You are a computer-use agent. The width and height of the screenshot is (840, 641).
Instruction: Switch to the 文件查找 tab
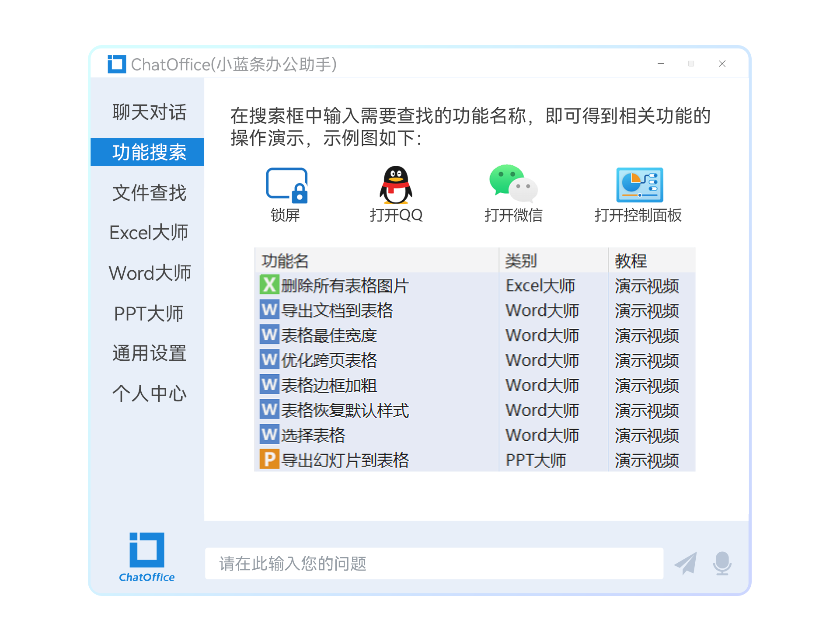click(x=149, y=193)
